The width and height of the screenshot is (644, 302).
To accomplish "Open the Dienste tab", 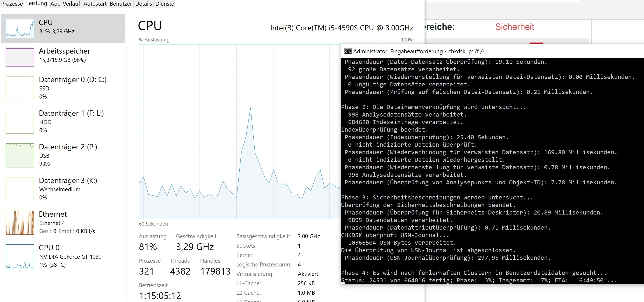I will pos(164,4).
